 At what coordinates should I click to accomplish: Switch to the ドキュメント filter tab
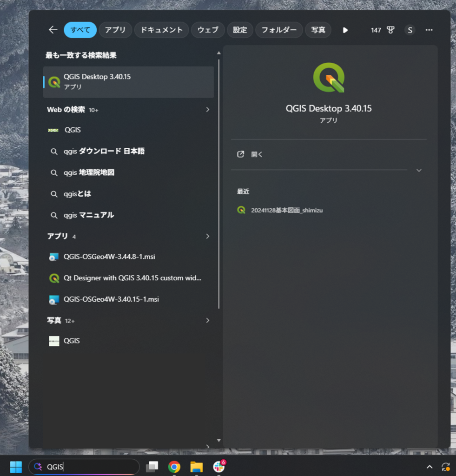pos(161,30)
